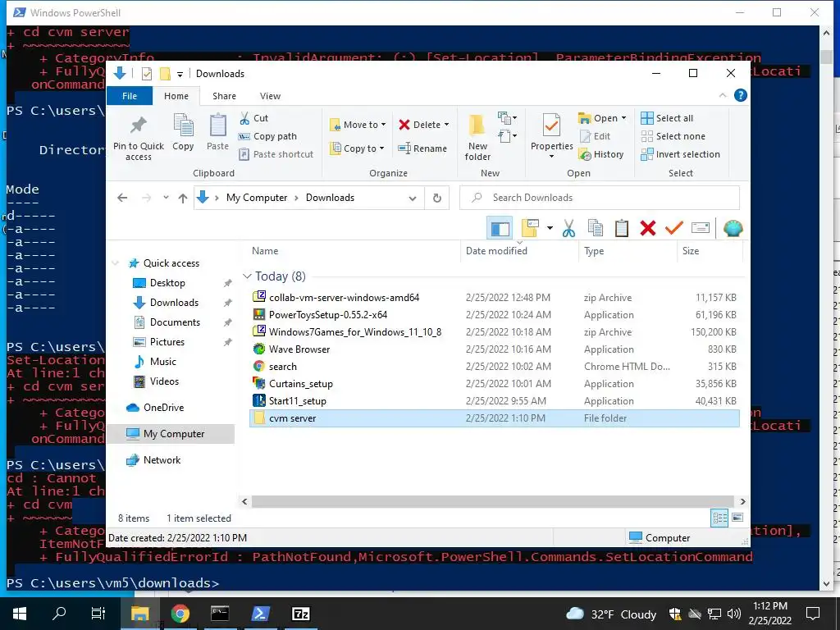The width and height of the screenshot is (840, 630).
Task: Toggle the navigation pane toolbar button
Action: [x=500, y=229]
